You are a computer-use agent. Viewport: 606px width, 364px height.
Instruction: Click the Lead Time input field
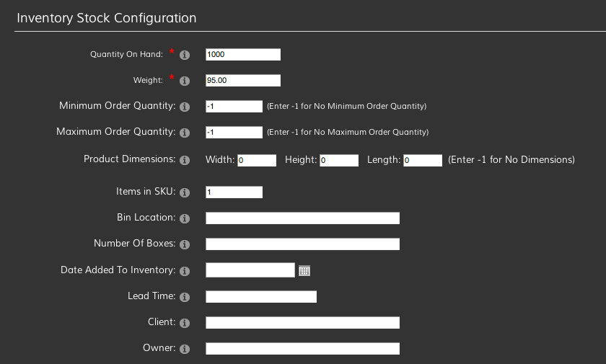pos(261,297)
